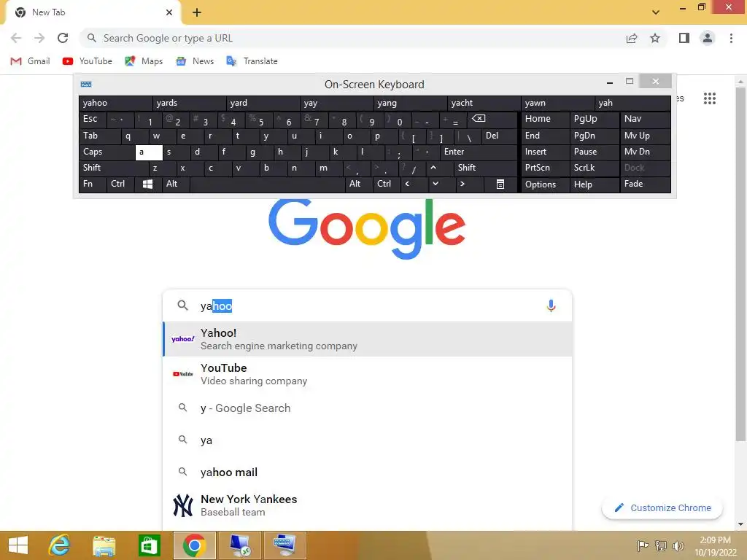Open the Action Center flag icon

643,545
